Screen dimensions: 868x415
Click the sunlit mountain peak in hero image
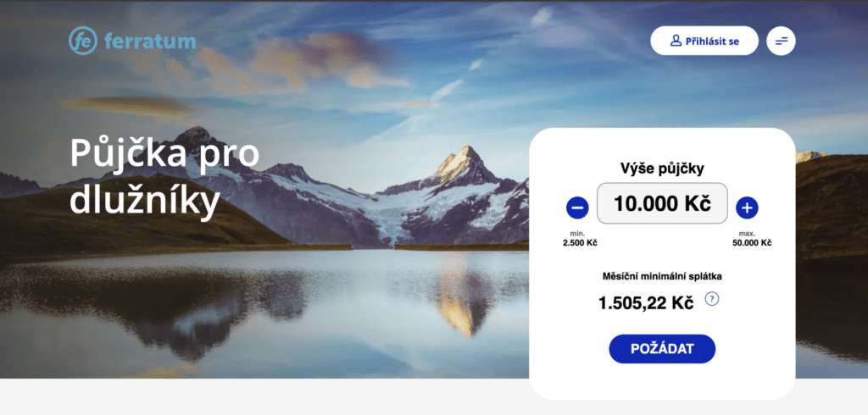click(x=462, y=163)
